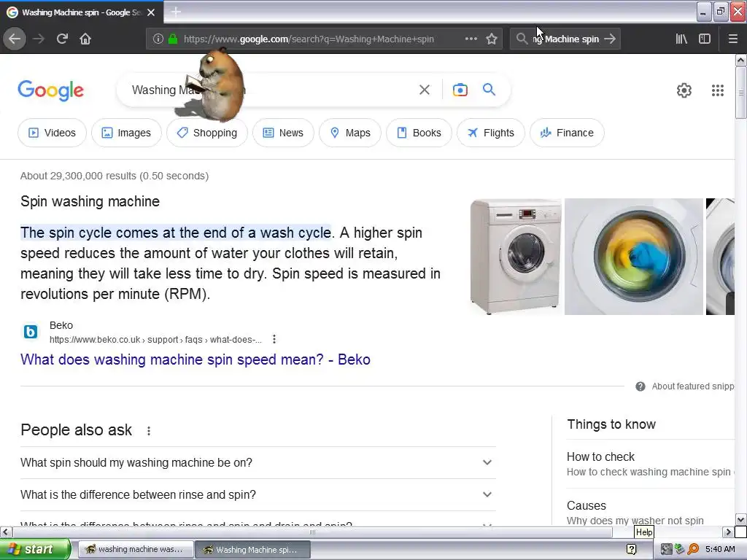This screenshot has height=560, width=747.
Task: Toggle the sidebar view icon
Action: (705, 39)
